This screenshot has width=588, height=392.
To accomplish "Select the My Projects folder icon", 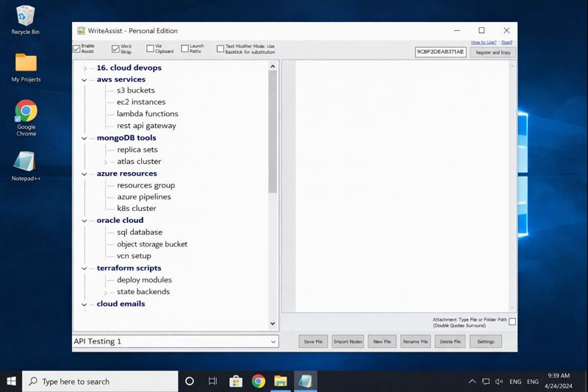I will click(26, 63).
